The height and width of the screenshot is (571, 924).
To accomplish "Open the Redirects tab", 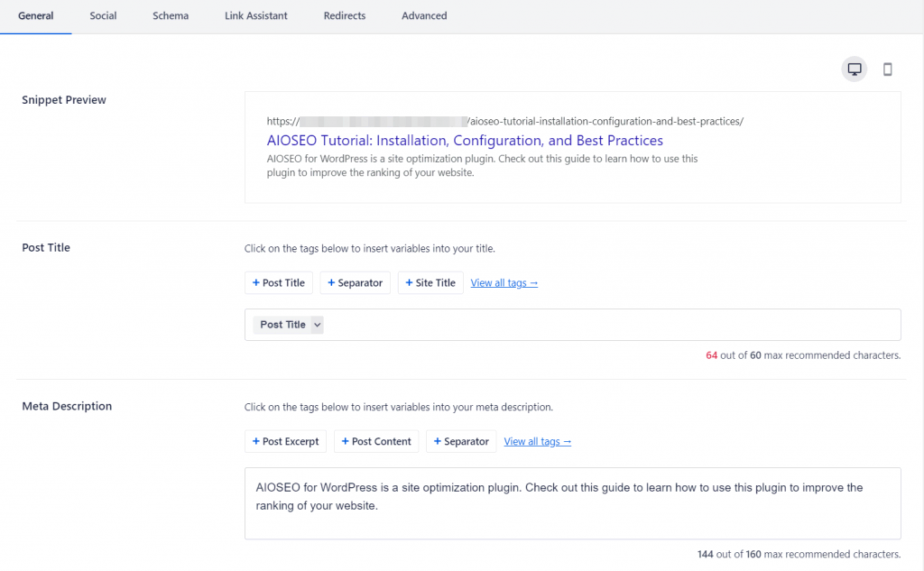I will [x=344, y=15].
